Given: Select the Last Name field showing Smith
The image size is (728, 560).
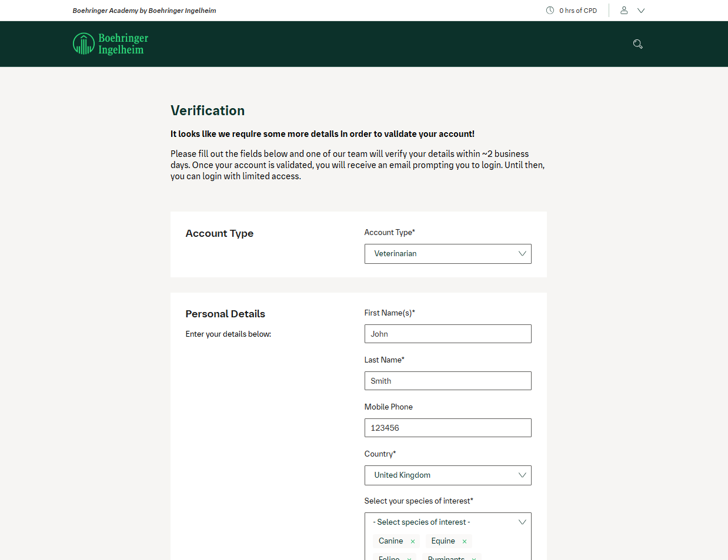Looking at the screenshot, I should pos(448,380).
